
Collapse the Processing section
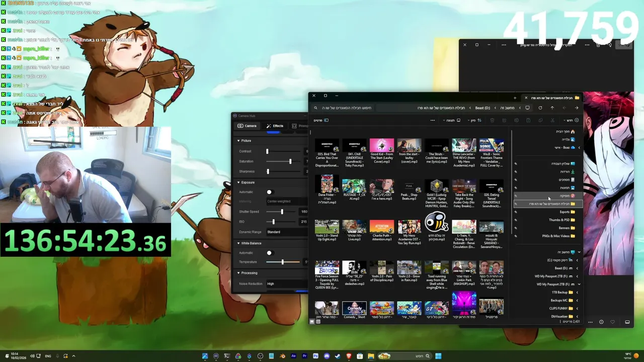(238, 273)
